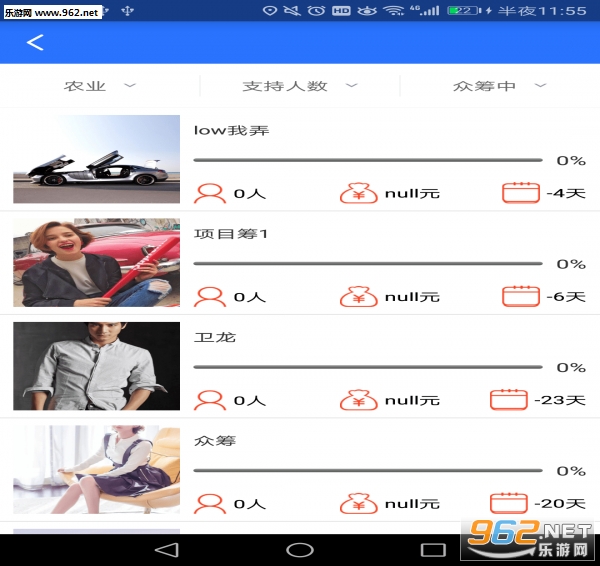Tap the eye comfort icon in status bar
This screenshot has width=600, height=566.
coord(367,11)
